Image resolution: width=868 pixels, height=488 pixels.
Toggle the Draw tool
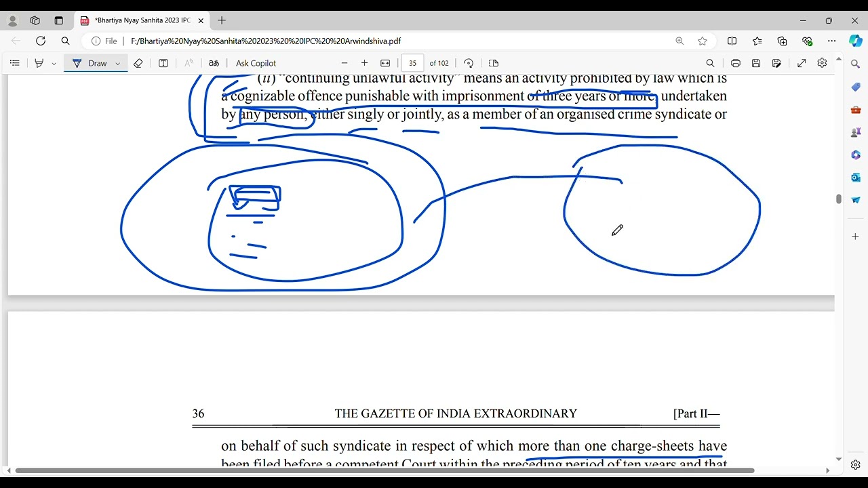pos(90,63)
